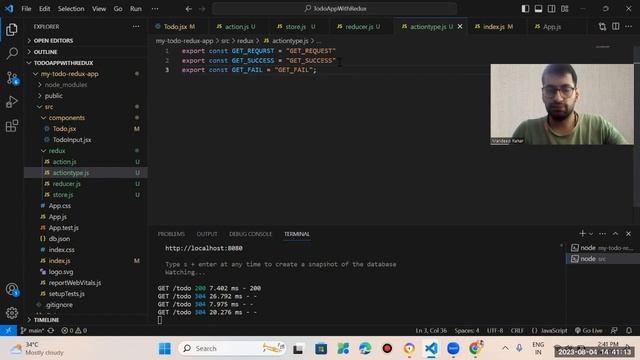640x360 pixels.
Task: Maximize the terminal panel size
Action: coord(615,234)
